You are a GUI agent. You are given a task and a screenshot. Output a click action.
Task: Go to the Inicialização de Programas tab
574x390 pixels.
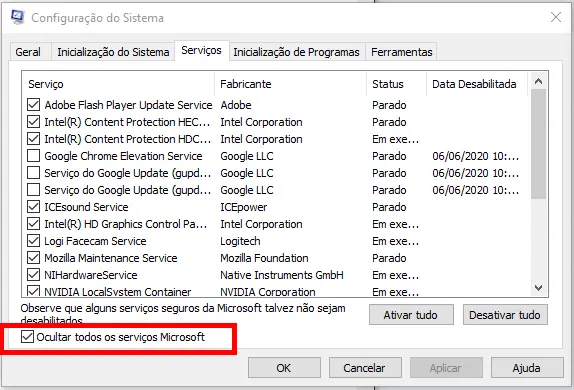pyautogui.click(x=297, y=52)
